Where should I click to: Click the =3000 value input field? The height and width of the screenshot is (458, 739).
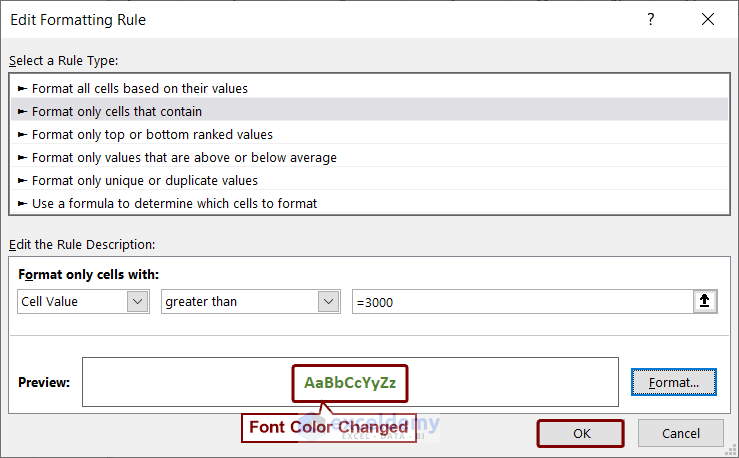click(x=520, y=301)
